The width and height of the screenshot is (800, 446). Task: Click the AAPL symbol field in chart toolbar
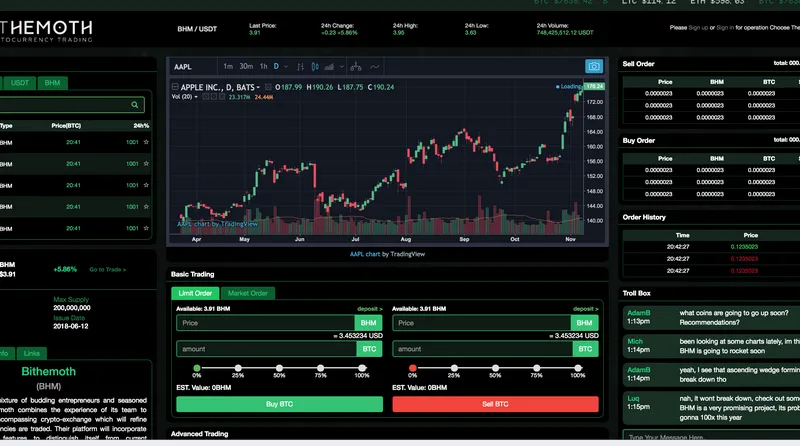[x=193, y=67]
